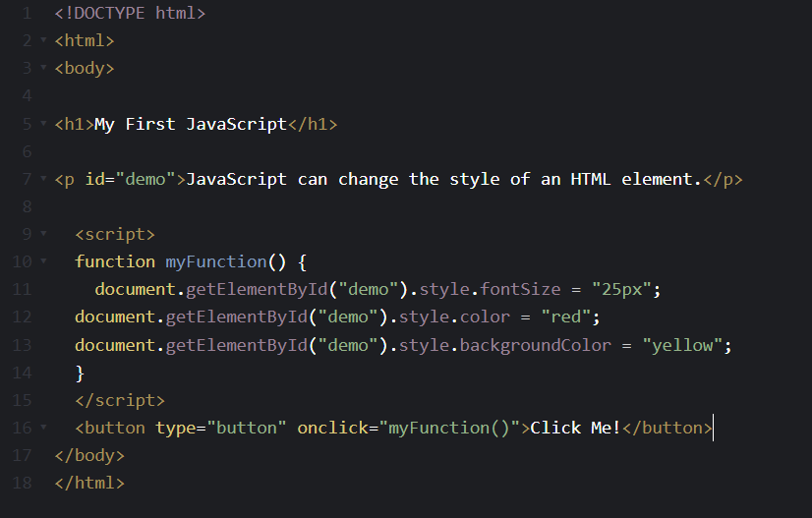Place cursor on the closing html tag
The image size is (812, 518).
pos(89,484)
